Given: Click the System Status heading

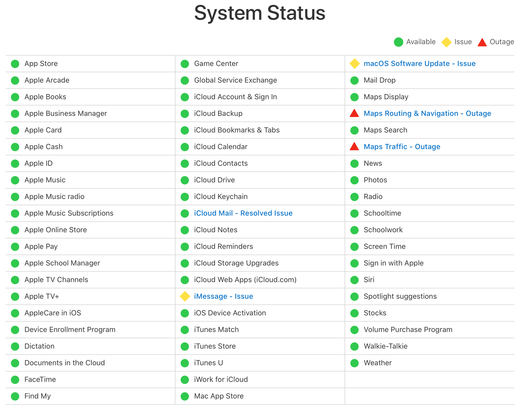Looking at the screenshot, I should tap(260, 13).
